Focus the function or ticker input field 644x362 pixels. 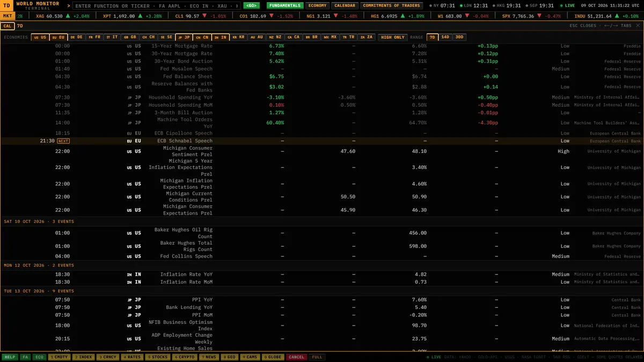(156, 6)
